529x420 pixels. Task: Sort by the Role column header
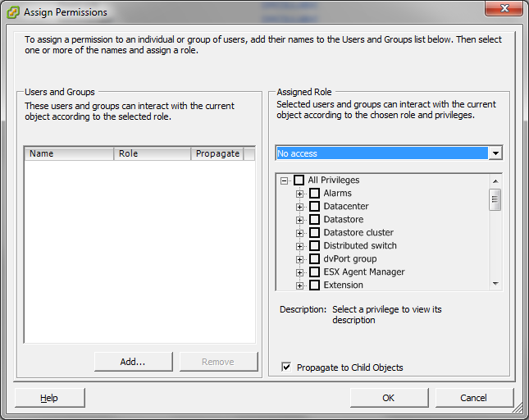tap(153, 153)
